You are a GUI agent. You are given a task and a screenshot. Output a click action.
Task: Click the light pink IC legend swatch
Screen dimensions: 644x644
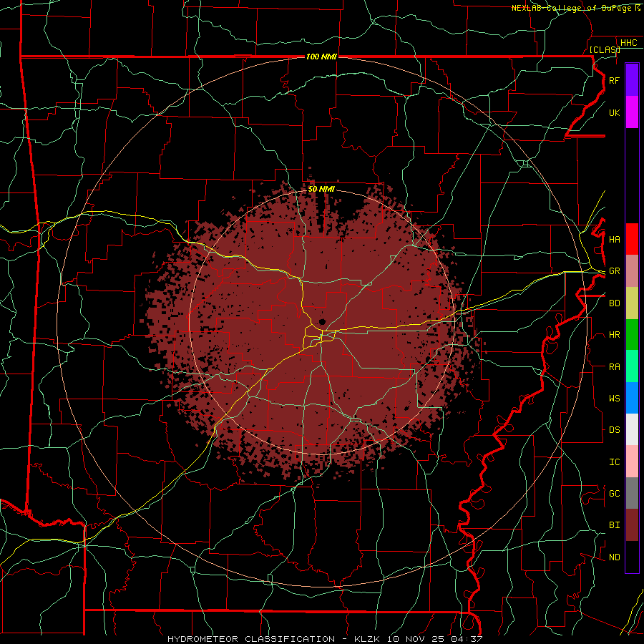pyautogui.click(x=632, y=462)
